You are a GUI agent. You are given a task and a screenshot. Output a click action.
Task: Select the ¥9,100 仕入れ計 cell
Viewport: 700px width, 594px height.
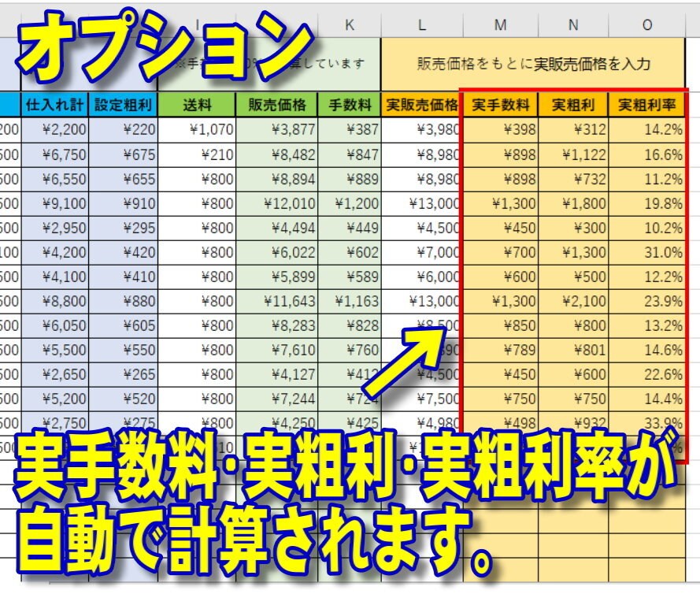tap(54, 204)
